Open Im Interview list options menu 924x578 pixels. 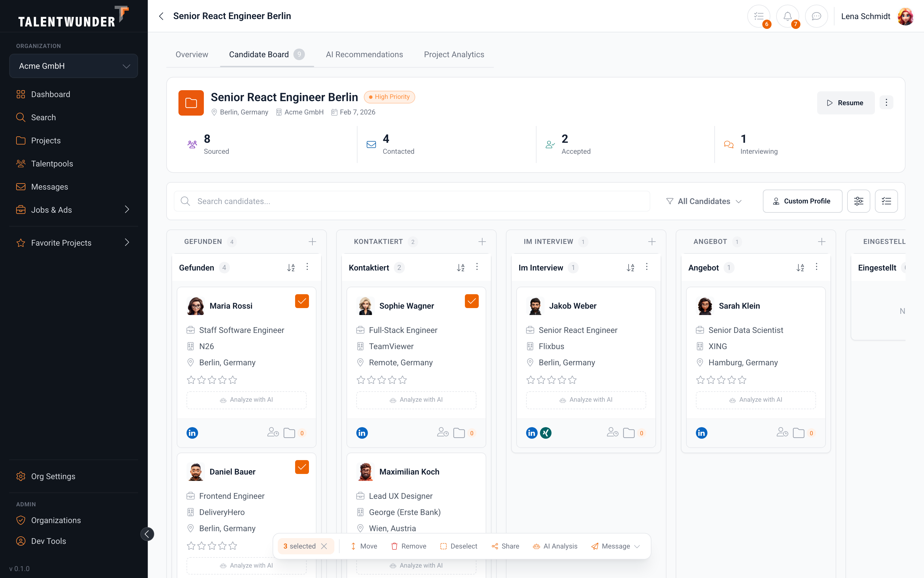point(647,267)
